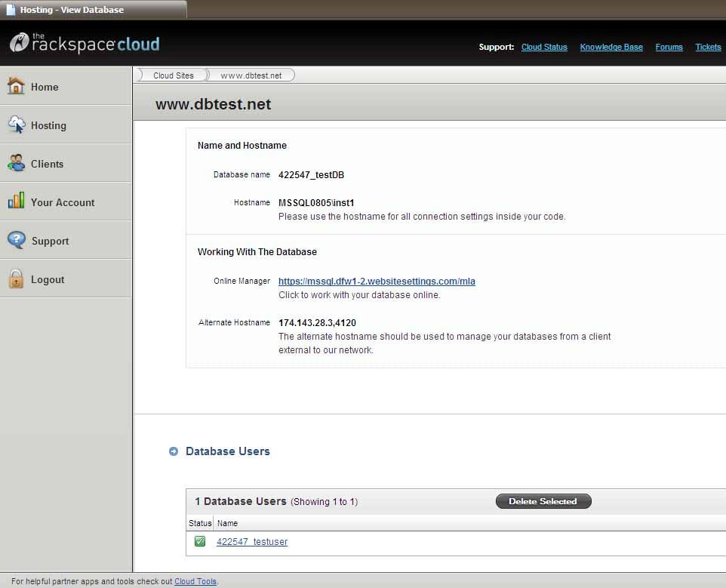Click the Logout padlock icon

tap(16, 279)
